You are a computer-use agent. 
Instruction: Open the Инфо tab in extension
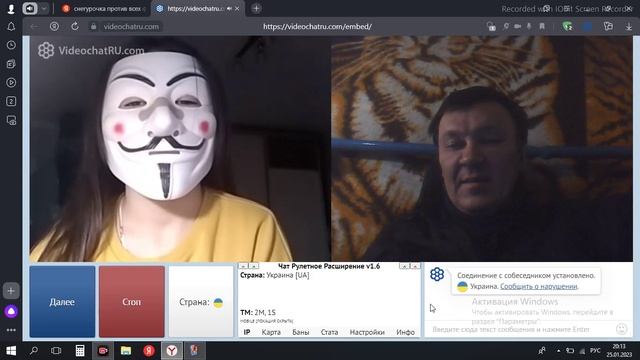[405, 332]
